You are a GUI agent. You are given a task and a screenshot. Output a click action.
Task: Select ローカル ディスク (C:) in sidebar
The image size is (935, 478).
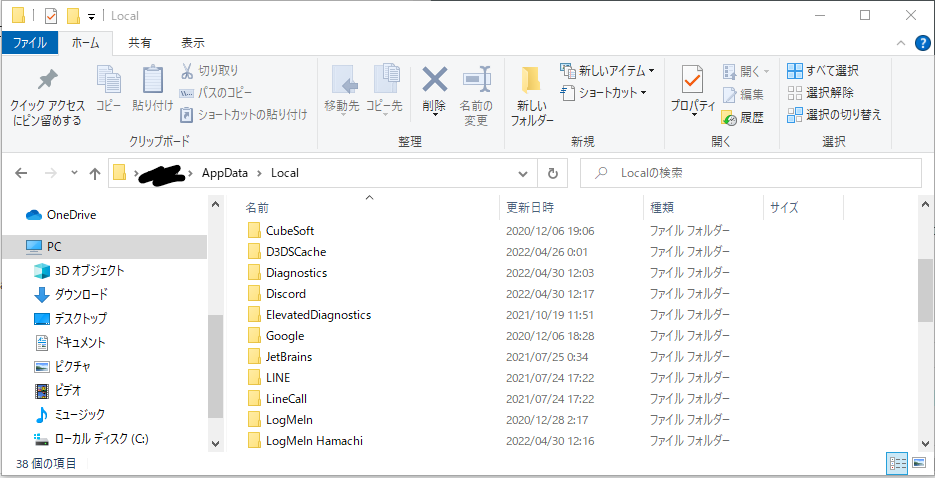pyautogui.click(x=91, y=439)
